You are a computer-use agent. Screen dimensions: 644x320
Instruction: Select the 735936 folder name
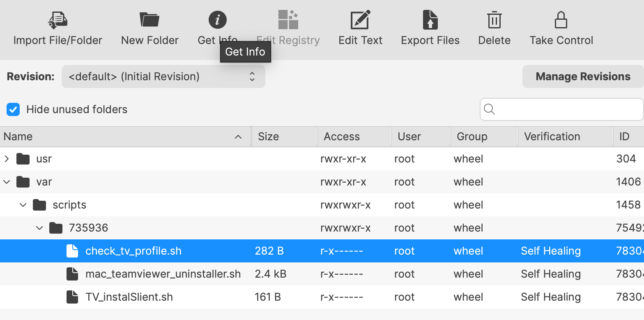point(88,228)
